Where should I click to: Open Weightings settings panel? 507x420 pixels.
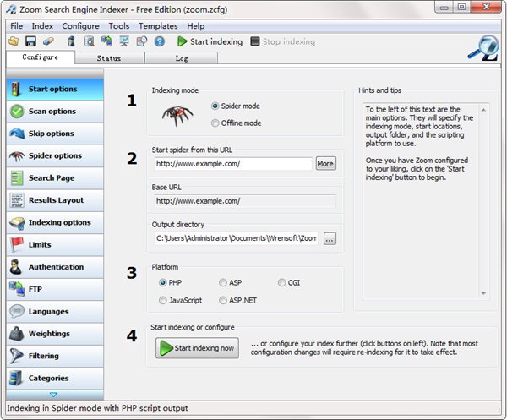(55, 334)
